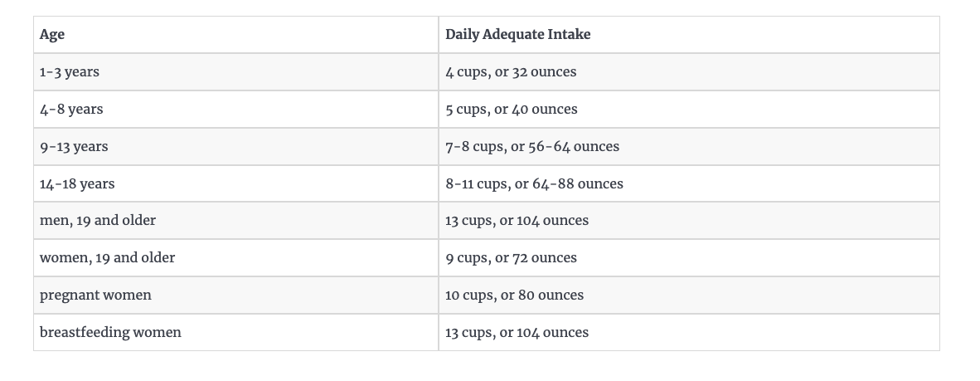
Task: Click the "8-11 cups, or 64-88 ounces" cell
Action: click(534, 183)
